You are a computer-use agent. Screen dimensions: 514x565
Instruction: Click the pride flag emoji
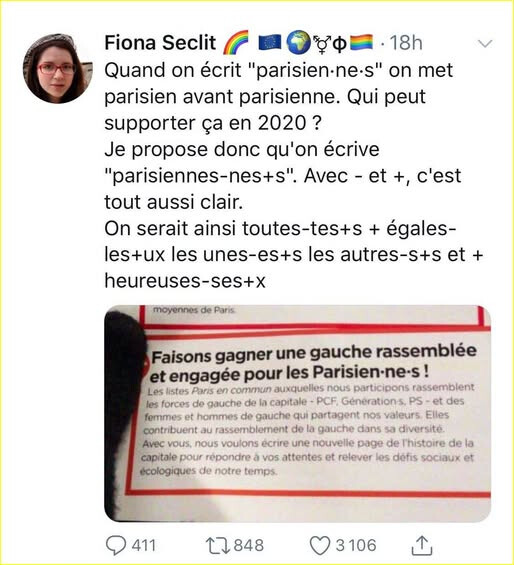362,42
